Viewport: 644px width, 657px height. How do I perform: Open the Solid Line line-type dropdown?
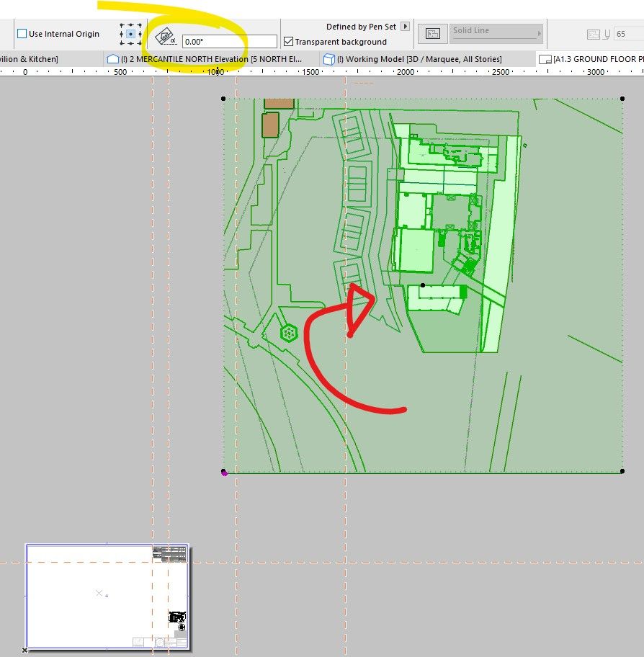496,32
